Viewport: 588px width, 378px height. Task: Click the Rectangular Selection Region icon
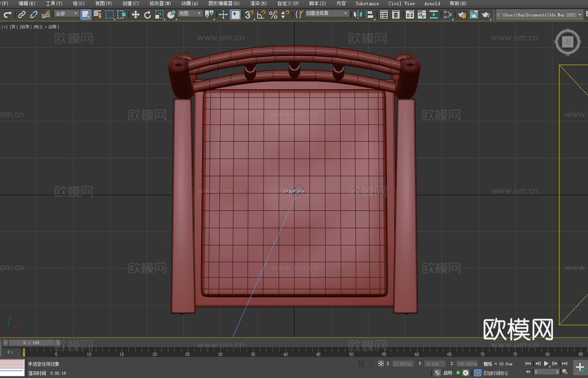point(110,14)
